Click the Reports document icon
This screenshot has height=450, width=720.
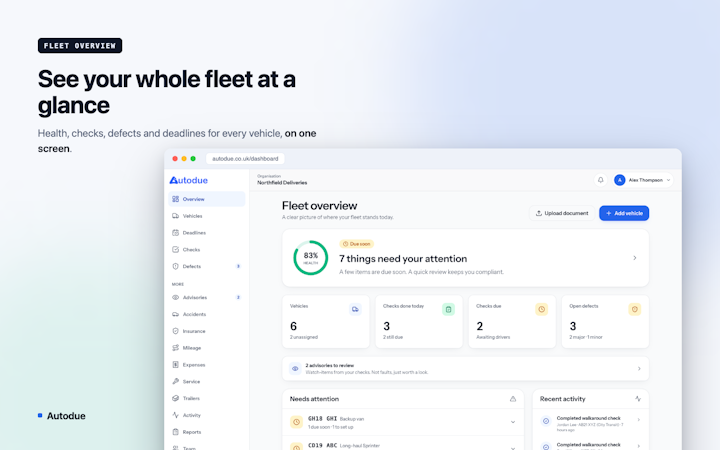pyautogui.click(x=175, y=432)
